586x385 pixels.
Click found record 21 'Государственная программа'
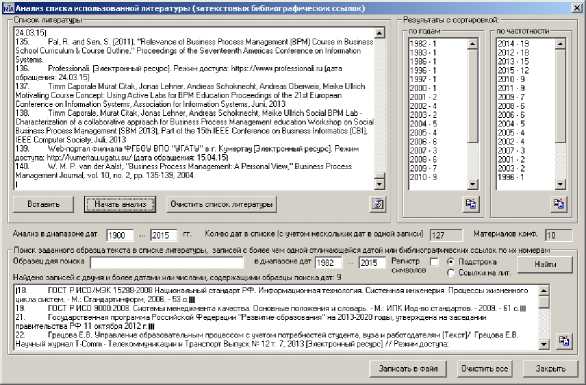[251, 322]
